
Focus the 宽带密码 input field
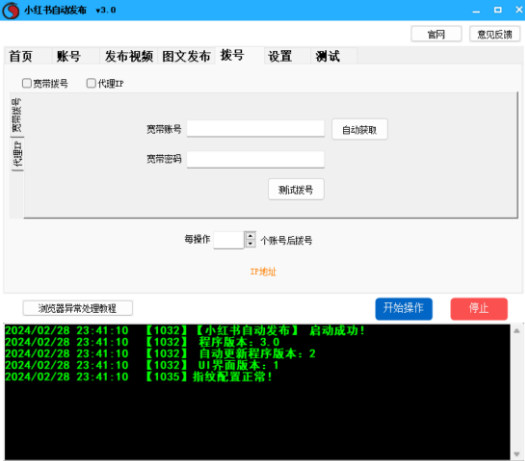point(255,159)
